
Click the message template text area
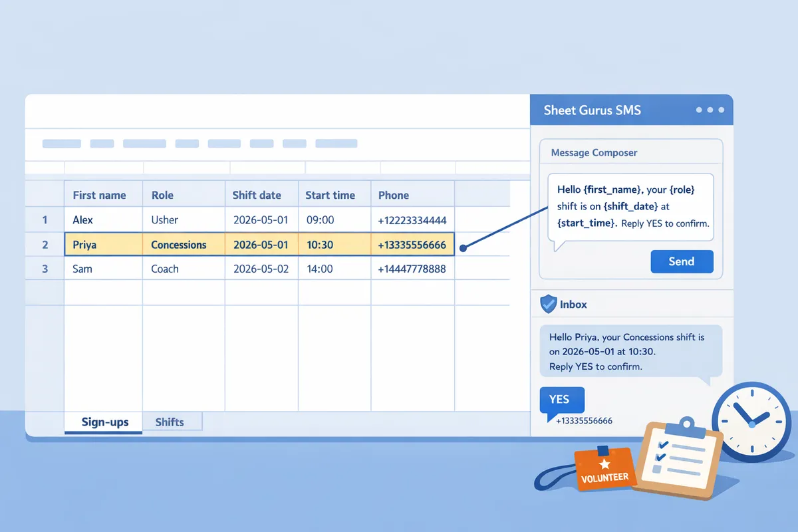(630, 207)
